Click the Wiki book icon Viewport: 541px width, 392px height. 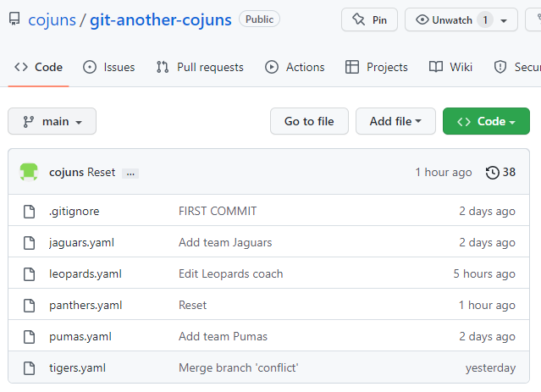[x=436, y=67]
